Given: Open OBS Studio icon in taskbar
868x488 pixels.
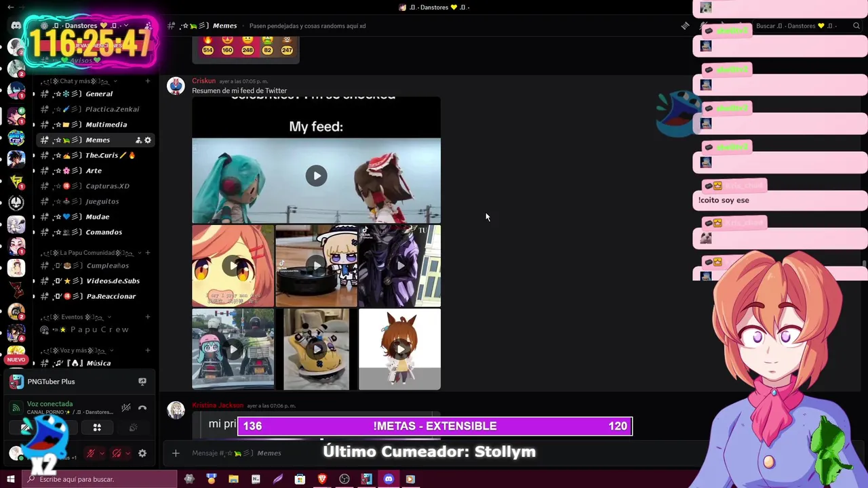Looking at the screenshot, I should tap(344, 479).
